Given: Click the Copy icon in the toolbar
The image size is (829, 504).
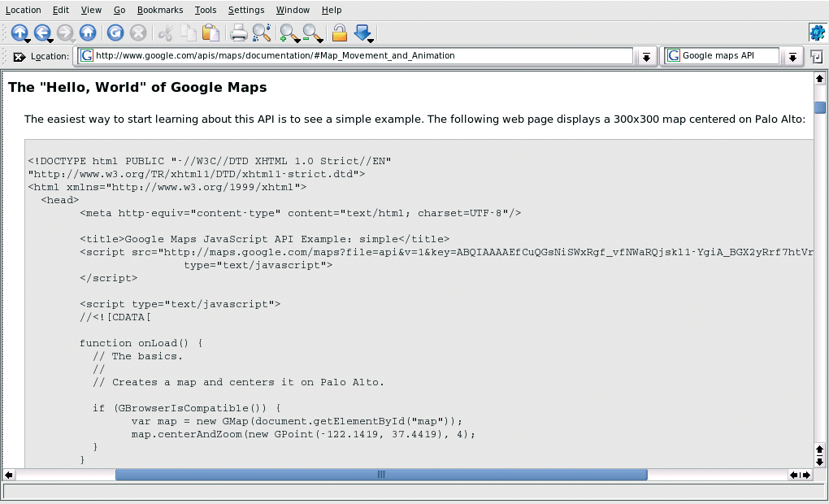Looking at the screenshot, I should point(189,33).
